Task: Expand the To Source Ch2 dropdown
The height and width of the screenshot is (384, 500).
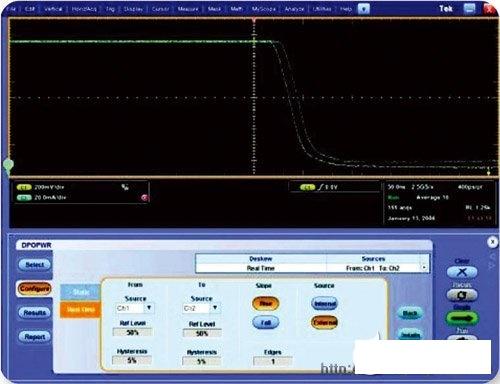Action: (x=215, y=308)
